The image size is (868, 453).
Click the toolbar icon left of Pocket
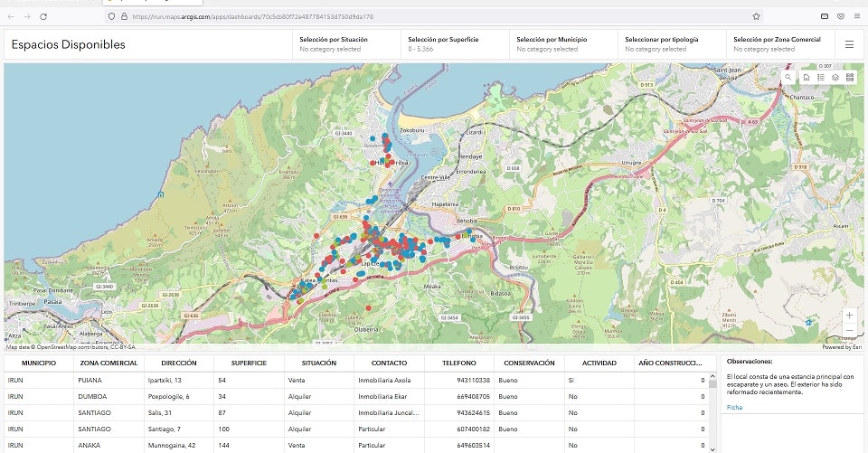(825, 16)
